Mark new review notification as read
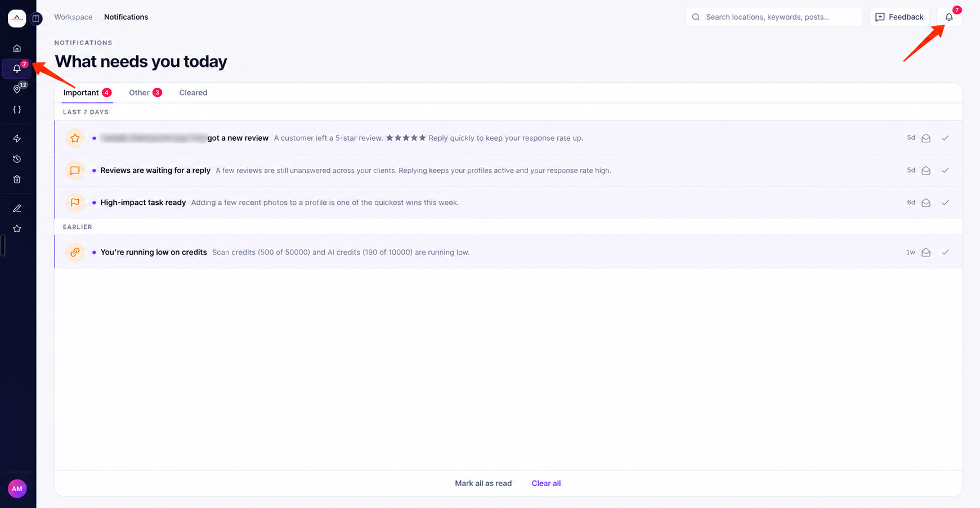980x508 pixels. click(x=926, y=138)
